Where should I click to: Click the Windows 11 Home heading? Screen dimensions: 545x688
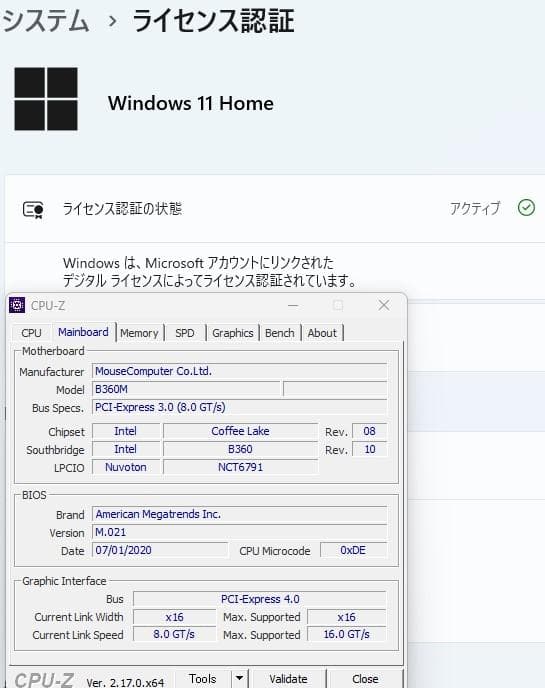[191, 104]
